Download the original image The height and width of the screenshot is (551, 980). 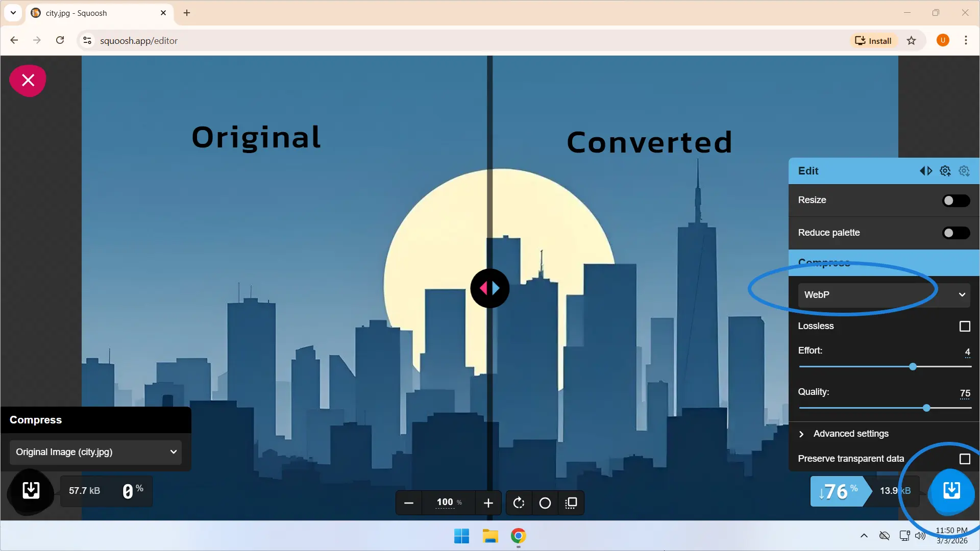30,491
